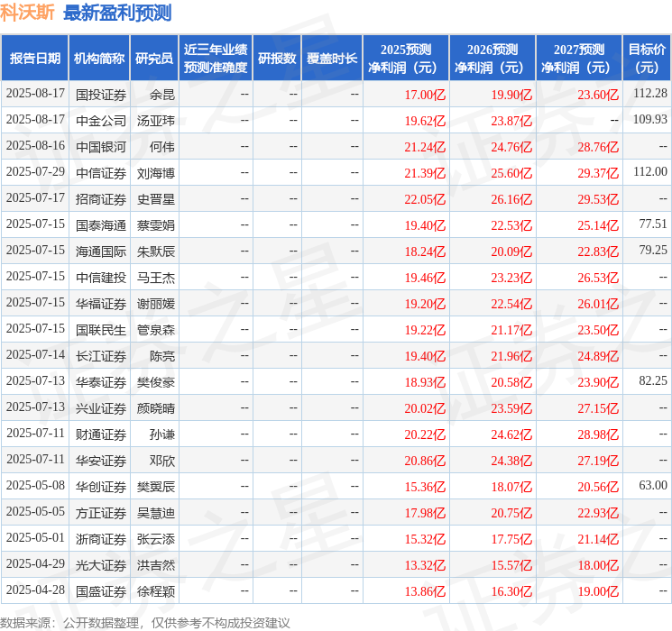Viewport: 672px width, 631px height.
Task: Click target price 77.51
Action: click(653, 224)
